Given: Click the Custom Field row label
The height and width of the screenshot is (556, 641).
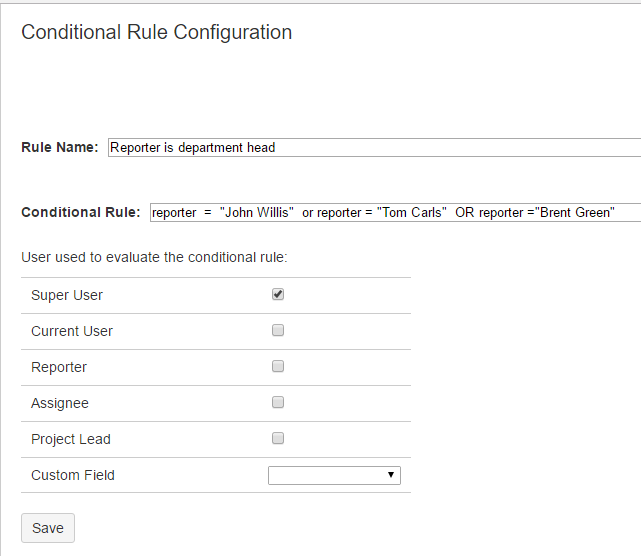Looking at the screenshot, I should point(73,476).
